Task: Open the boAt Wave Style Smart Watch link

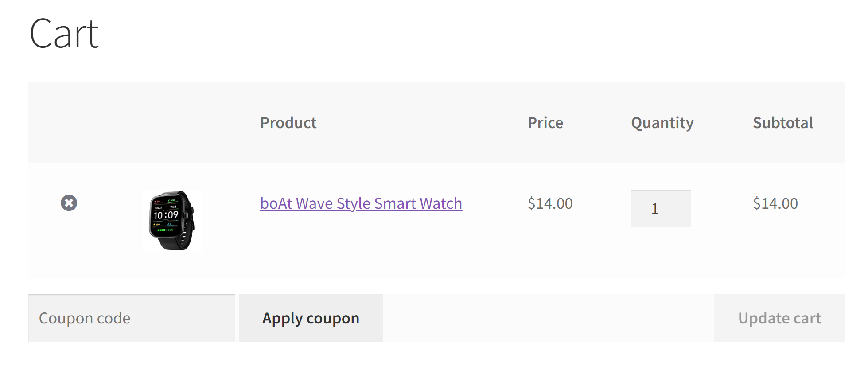Action: (361, 203)
